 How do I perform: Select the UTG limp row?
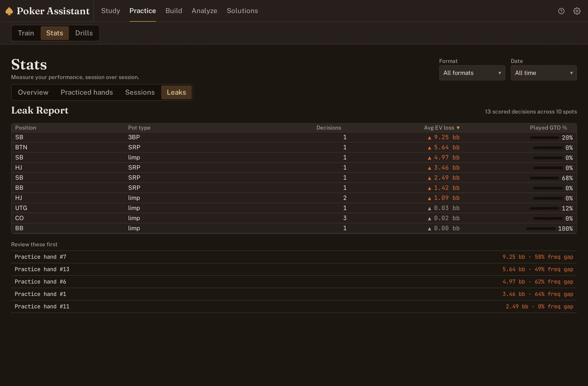pos(294,208)
